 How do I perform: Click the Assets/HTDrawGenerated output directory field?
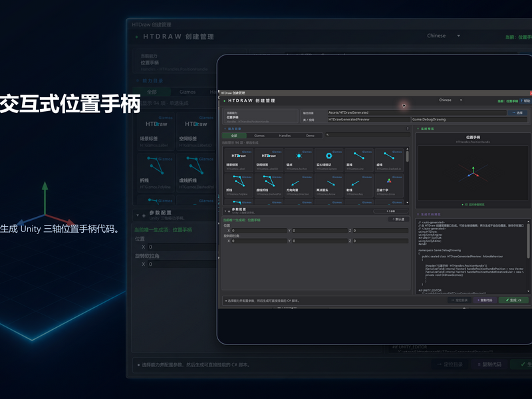417,112
